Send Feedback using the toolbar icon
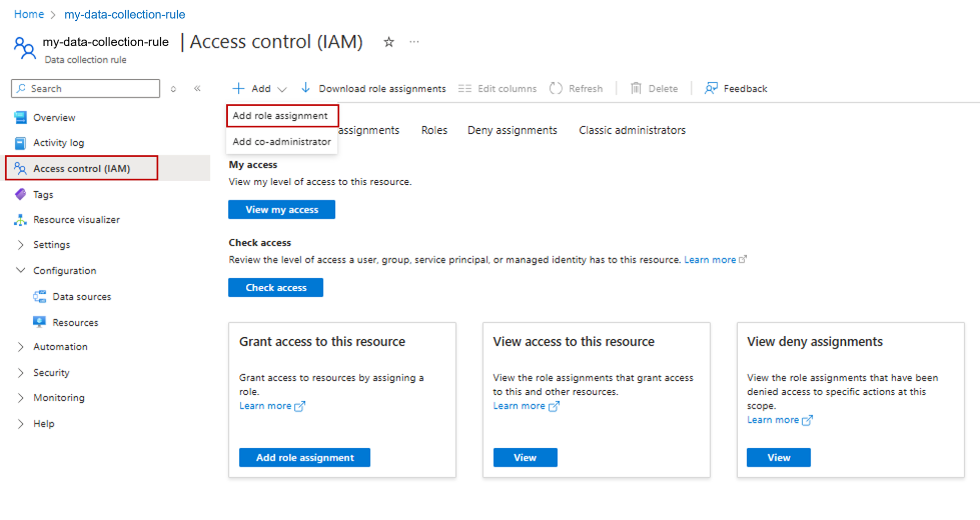This screenshot has height=520, width=980. tap(736, 88)
